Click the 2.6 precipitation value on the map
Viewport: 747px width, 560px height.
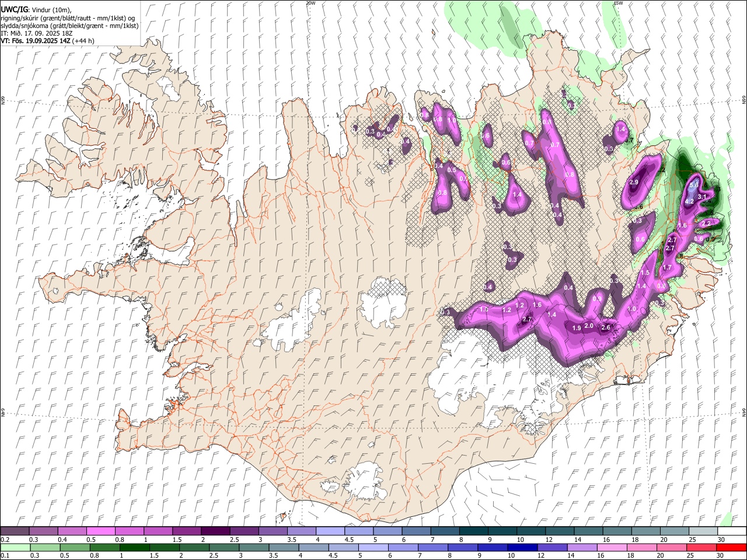606,328
